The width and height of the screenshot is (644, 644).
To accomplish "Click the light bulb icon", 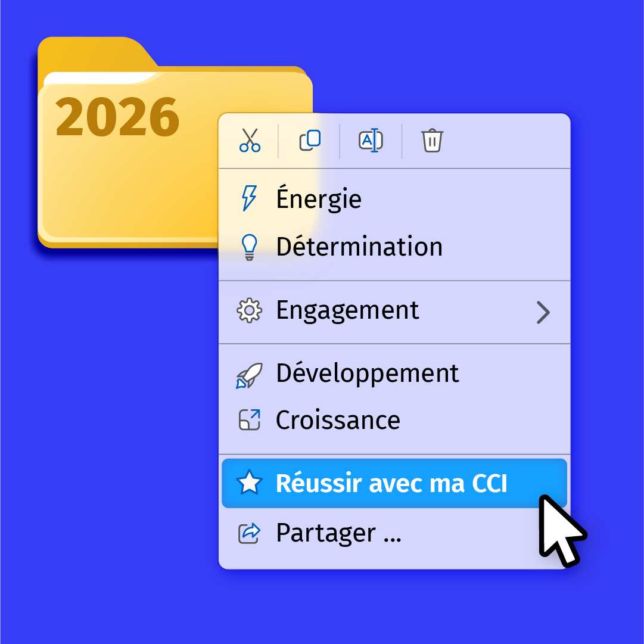I will coord(249,247).
